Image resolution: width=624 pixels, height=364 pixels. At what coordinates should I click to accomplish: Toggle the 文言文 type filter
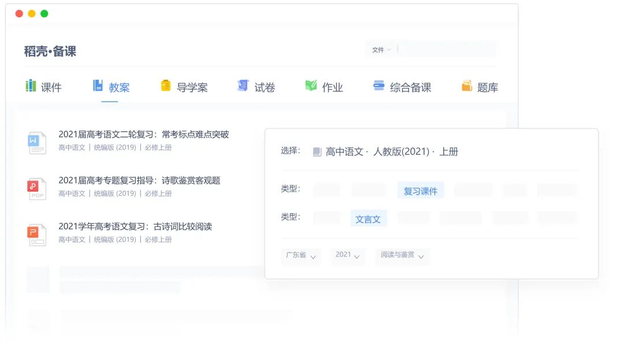[368, 218]
